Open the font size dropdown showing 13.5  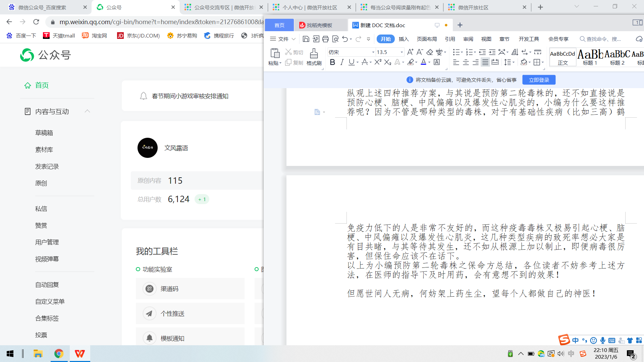click(401, 52)
